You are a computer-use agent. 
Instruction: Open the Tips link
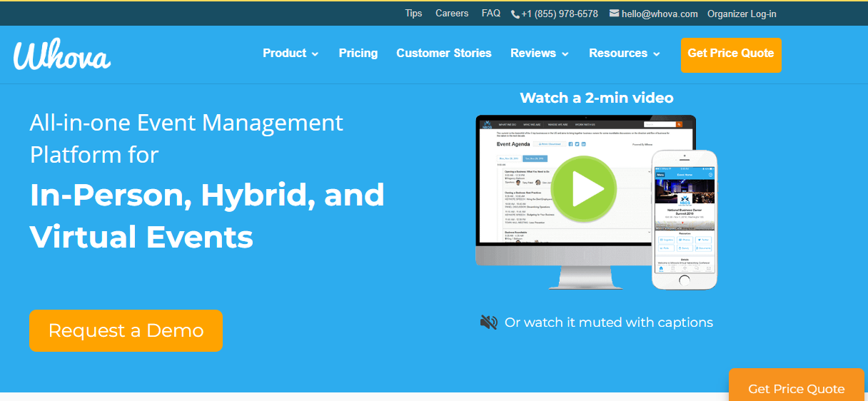click(414, 14)
